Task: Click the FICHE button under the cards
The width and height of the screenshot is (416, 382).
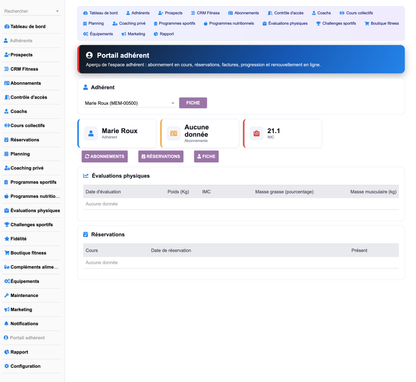Action: [x=206, y=156]
